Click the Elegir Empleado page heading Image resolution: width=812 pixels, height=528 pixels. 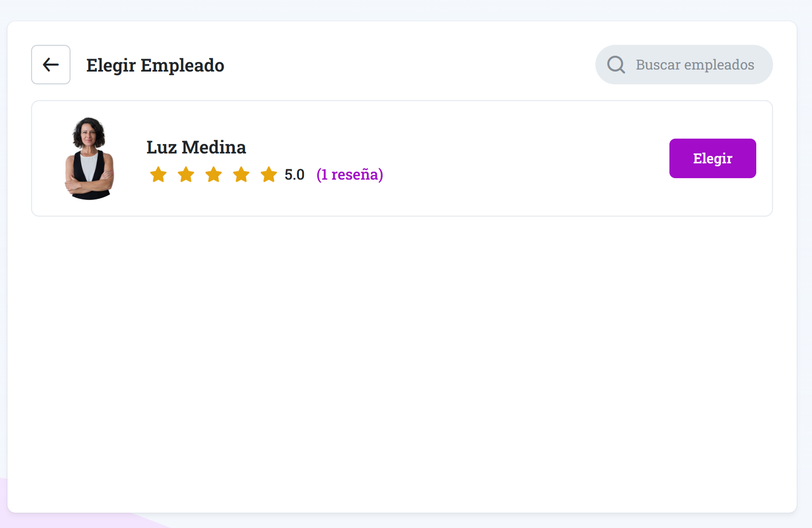[x=155, y=65]
